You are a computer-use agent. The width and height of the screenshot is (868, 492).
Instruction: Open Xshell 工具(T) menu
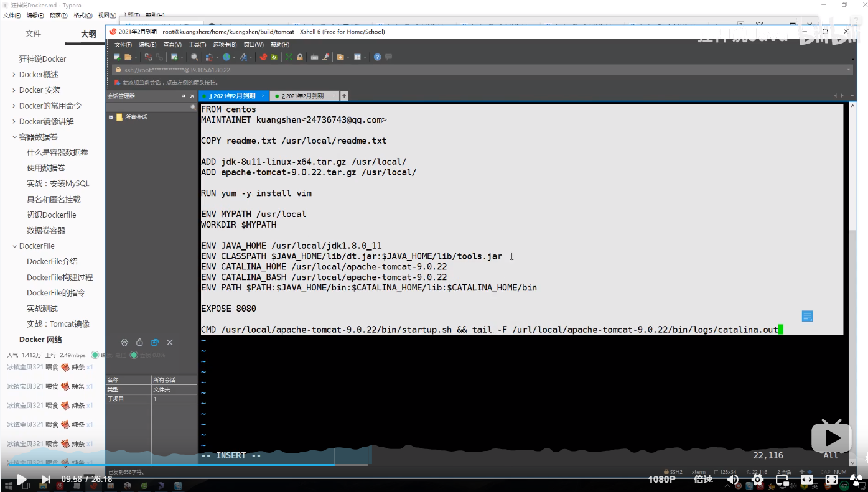coord(197,45)
